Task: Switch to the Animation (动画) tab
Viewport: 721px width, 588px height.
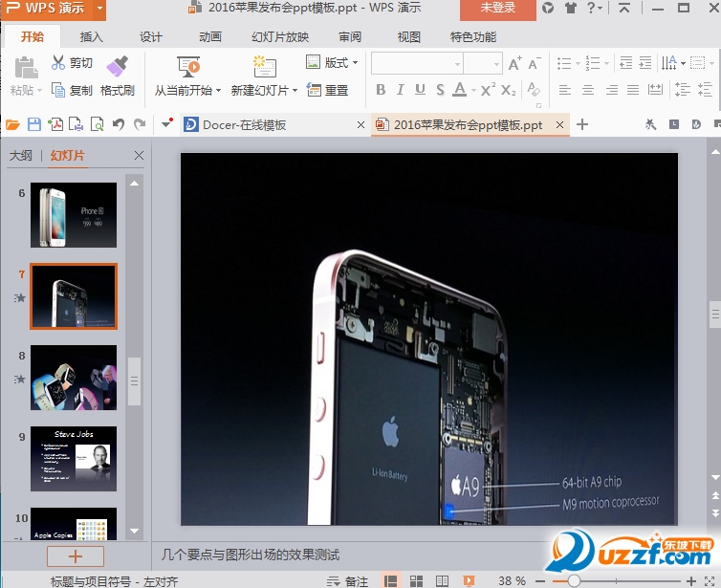Action: coord(210,36)
